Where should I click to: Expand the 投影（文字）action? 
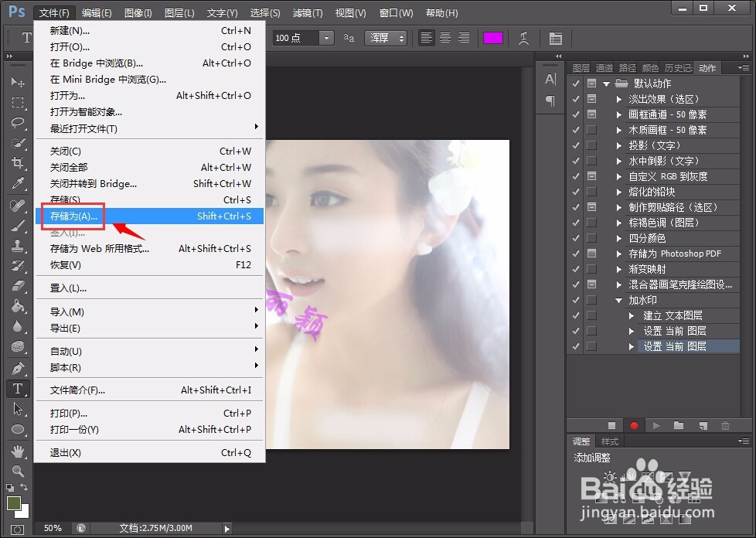coord(619,145)
